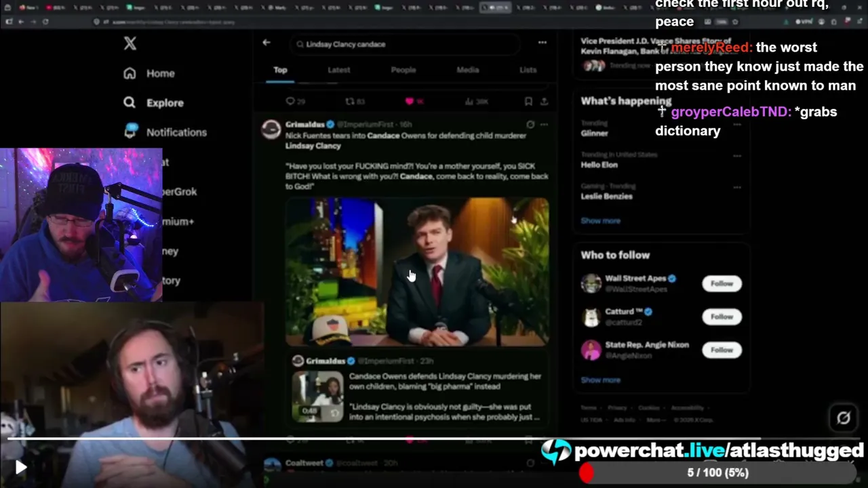The width and height of the screenshot is (868, 488).
Task: Open the search settings ellipsis menu
Action: click(x=542, y=43)
